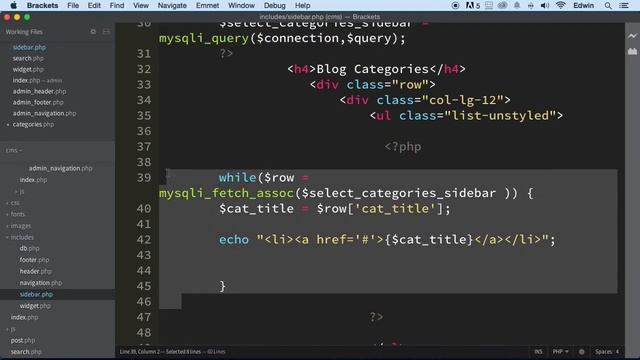The height and width of the screenshot is (360, 640).
Task: Open Notification Center list icon
Action: pos(624,6)
